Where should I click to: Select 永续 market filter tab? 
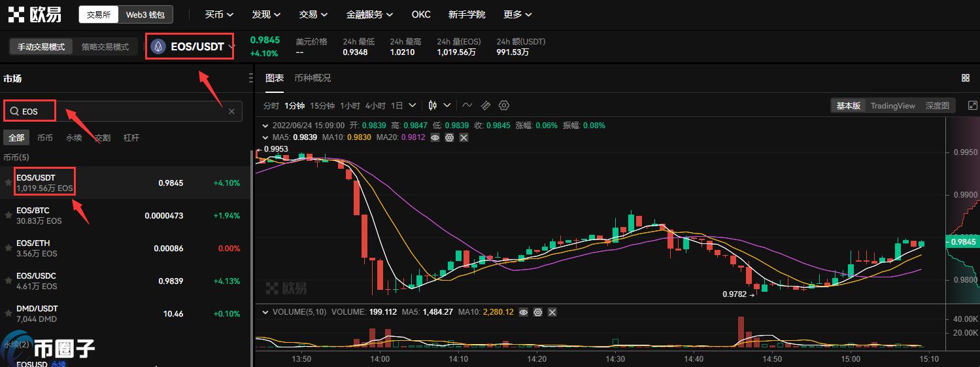[74, 138]
